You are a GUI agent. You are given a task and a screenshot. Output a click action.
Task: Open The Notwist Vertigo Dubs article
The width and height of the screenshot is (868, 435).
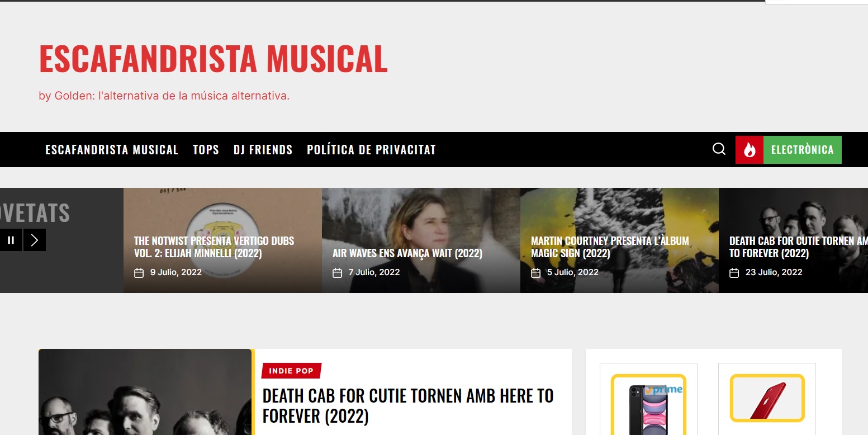[x=214, y=247]
